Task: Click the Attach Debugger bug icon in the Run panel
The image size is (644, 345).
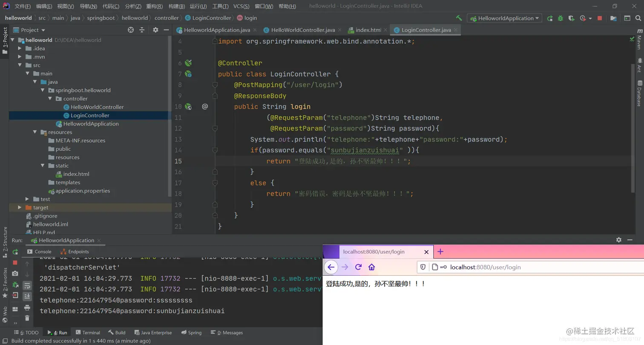Action: pos(15,284)
